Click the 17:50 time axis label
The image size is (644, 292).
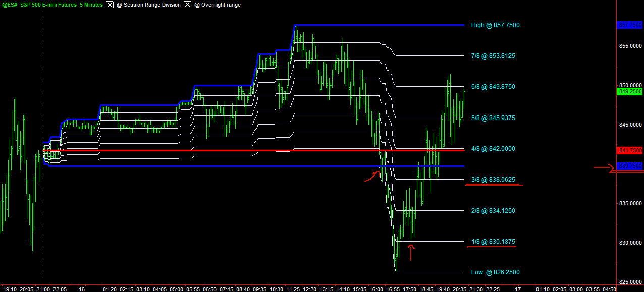point(409,289)
